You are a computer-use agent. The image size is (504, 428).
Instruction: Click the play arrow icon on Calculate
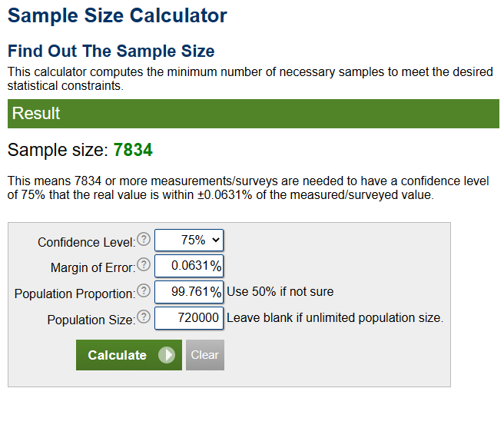click(167, 355)
